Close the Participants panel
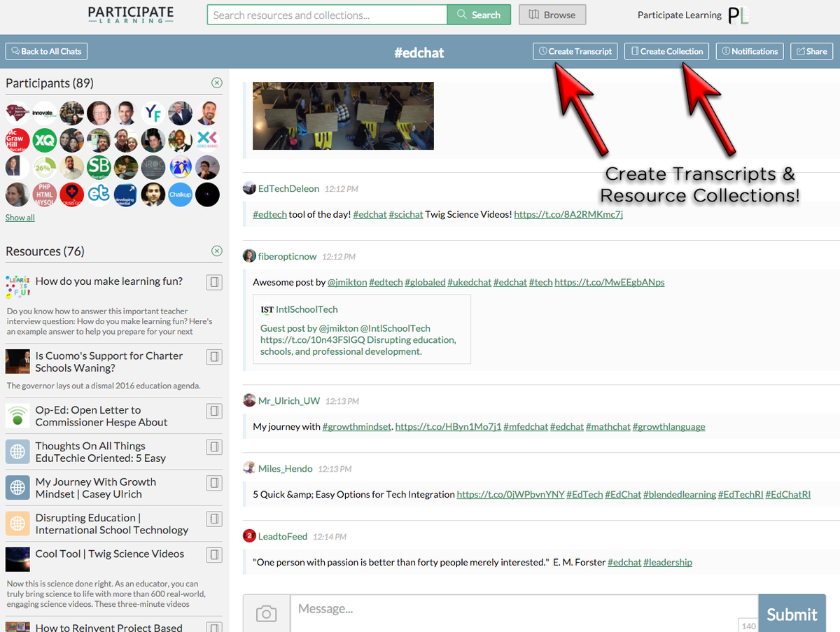Viewport: 840px width, 632px height. pyautogui.click(x=217, y=83)
